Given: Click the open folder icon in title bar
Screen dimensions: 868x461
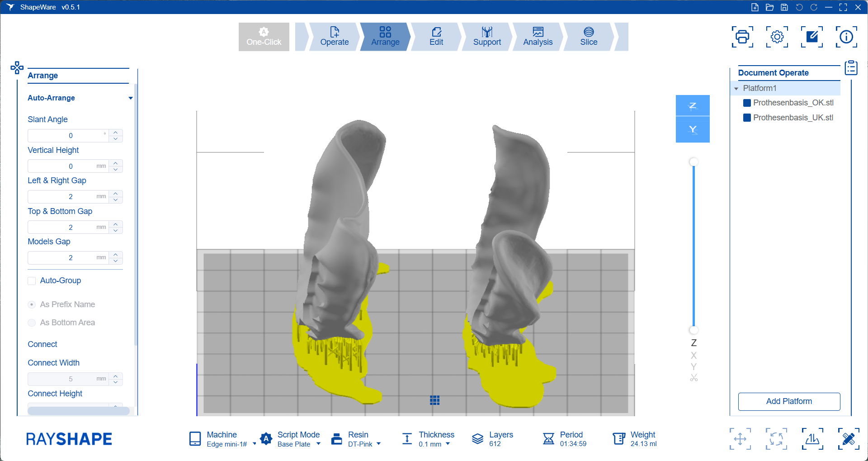Looking at the screenshot, I should 769,7.
